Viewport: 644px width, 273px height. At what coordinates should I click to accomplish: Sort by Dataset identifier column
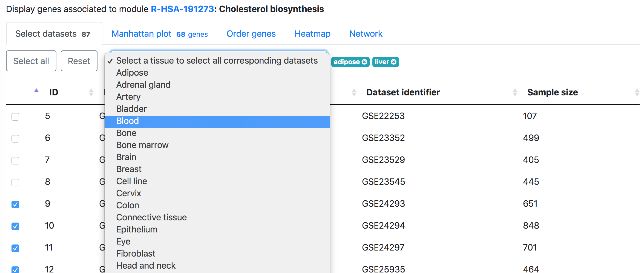click(403, 92)
